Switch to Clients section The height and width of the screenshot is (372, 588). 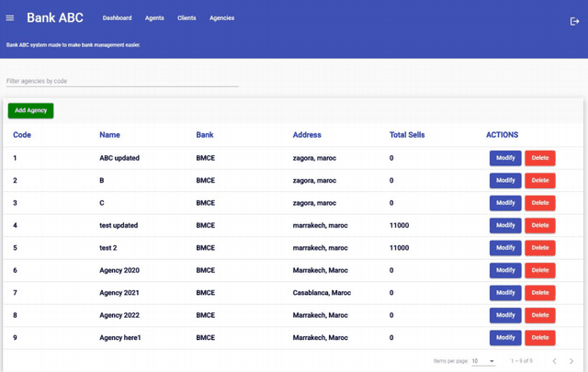(x=187, y=18)
